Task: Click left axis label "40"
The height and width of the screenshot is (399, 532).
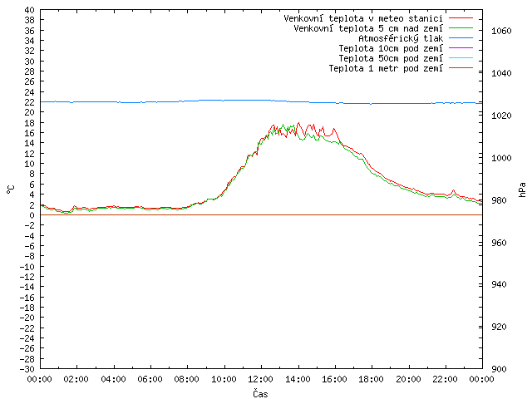Action: point(30,10)
